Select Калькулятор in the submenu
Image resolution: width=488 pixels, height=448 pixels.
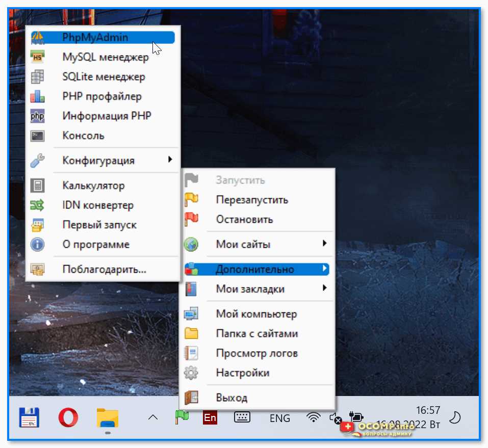point(102,186)
